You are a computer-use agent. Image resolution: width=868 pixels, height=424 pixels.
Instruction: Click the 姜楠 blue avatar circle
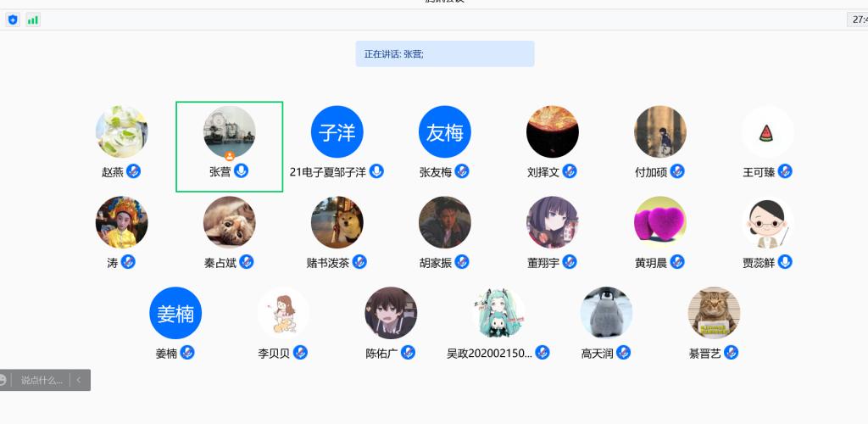[175, 313]
